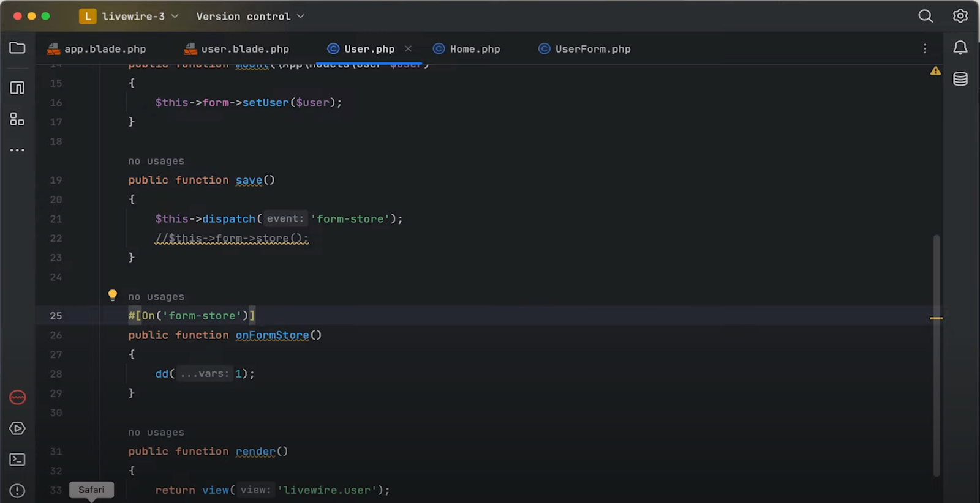The height and width of the screenshot is (503, 980).
Task: Open the Services run tool window
Action: (17, 428)
